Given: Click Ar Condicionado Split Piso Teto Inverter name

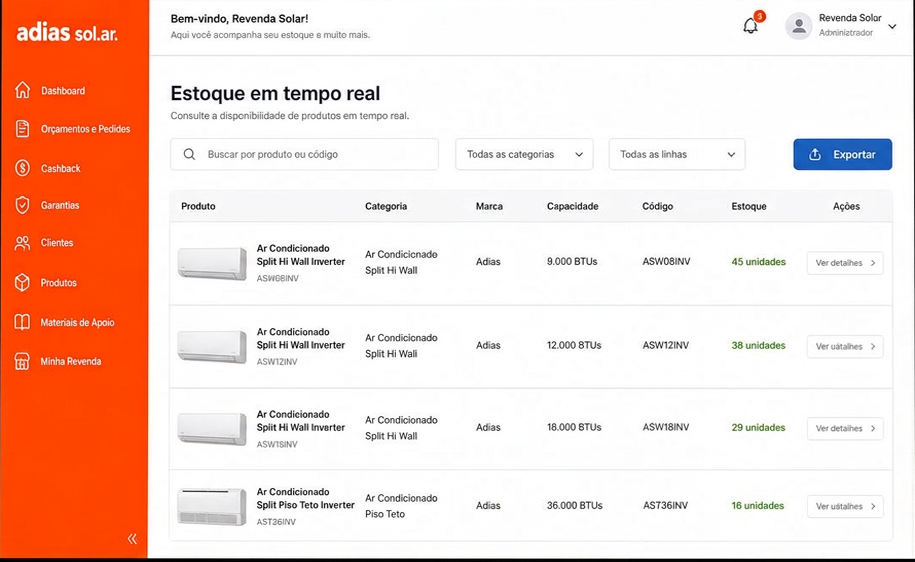Looking at the screenshot, I should (305, 498).
